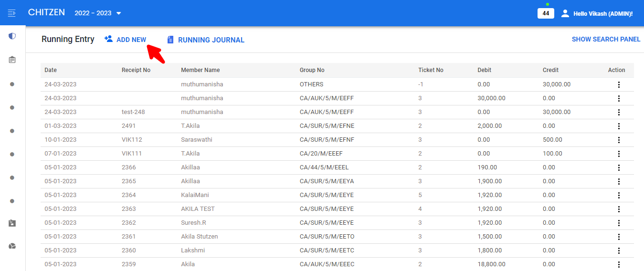Screen dimensions: 644x271
Task: Open the starred folder sidebar icon
Action: [12, 223]
